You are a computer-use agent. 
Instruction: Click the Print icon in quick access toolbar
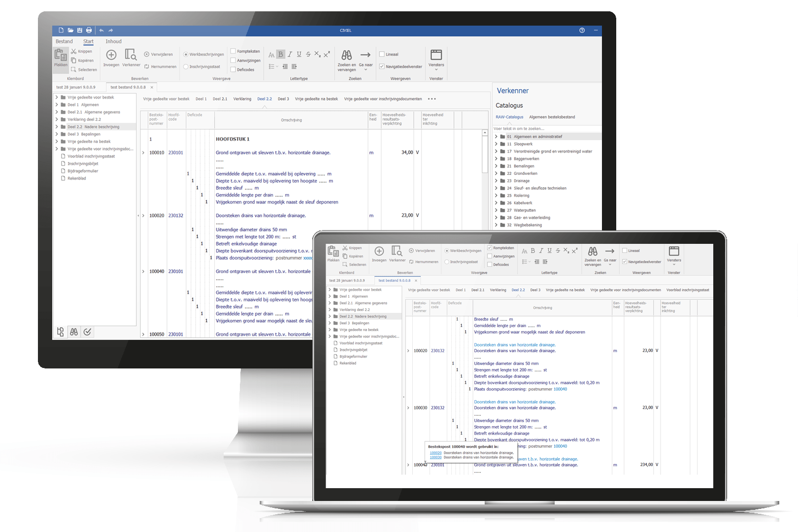point(89,31)
